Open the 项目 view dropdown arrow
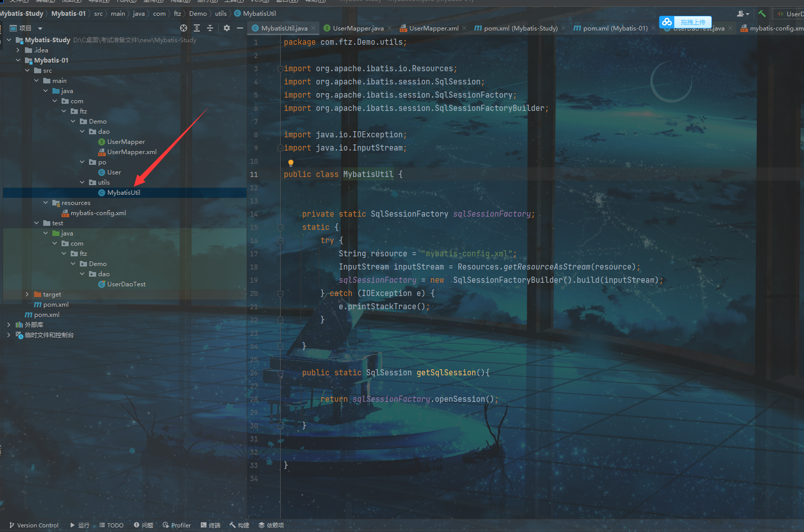The image size is (804, 532). [40, 28]
